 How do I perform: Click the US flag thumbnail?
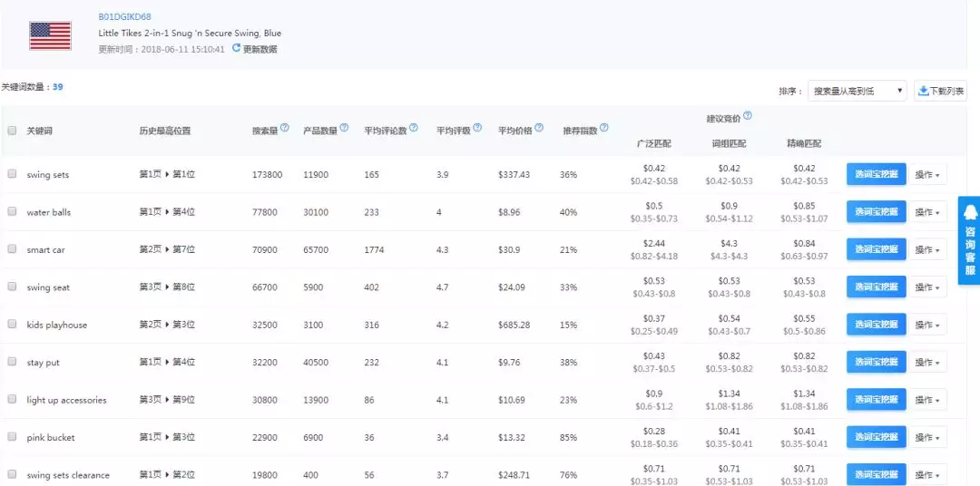coord(50,36)
